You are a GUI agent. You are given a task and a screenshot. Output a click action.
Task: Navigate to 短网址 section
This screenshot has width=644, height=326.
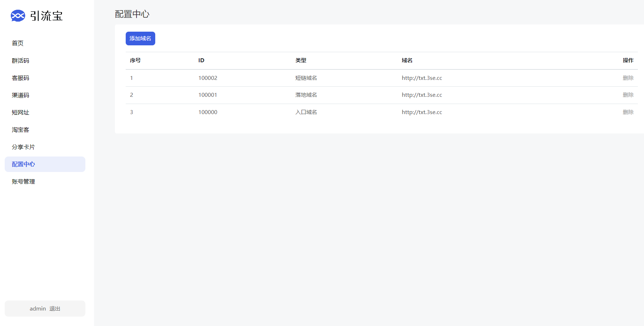coord(21,112)
